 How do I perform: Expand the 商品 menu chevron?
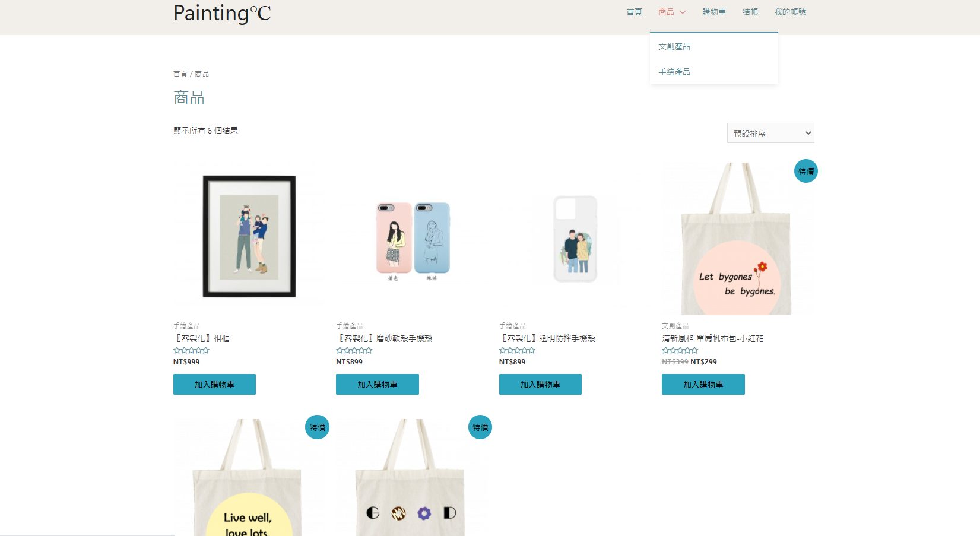click(x=683, y=12)
